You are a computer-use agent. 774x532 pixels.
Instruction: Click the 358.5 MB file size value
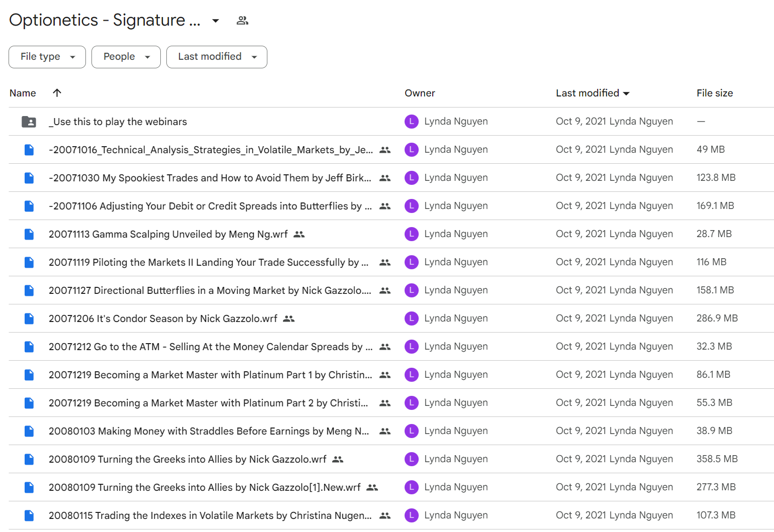tap(717, 459)
